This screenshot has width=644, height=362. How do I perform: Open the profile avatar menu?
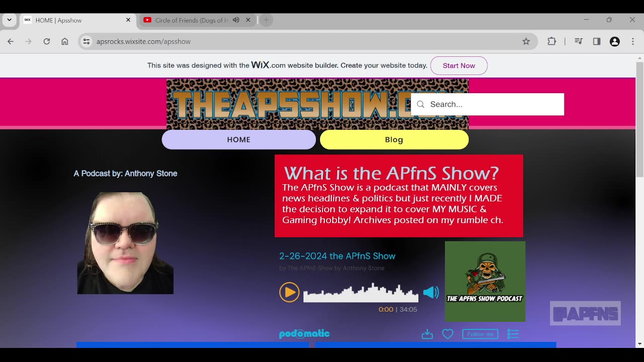(x=615, y=41)
